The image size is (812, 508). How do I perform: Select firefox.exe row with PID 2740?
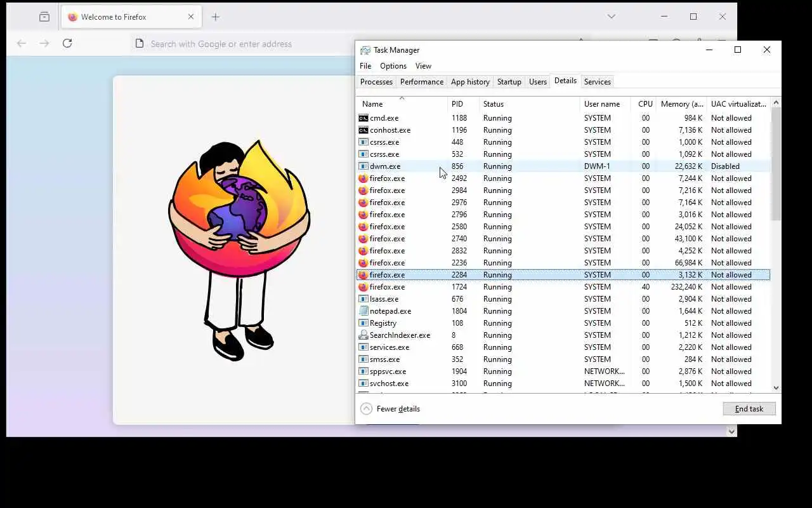coord(563,239)
